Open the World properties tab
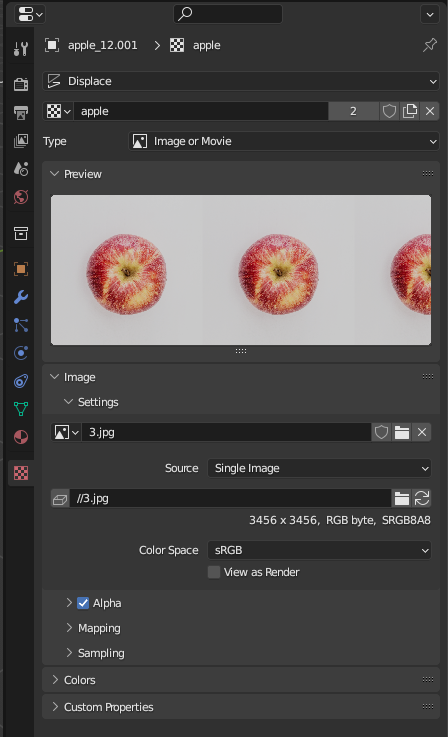 point(21,197)
